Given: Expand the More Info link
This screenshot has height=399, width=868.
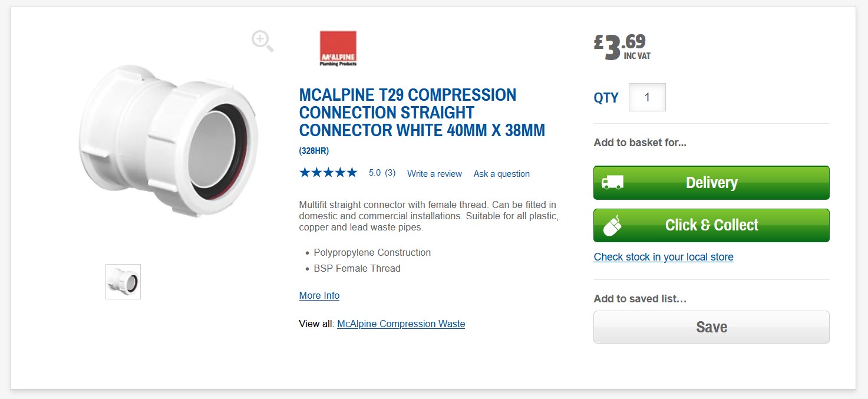Looking at the screenshot, I should (x=319, y=295).
